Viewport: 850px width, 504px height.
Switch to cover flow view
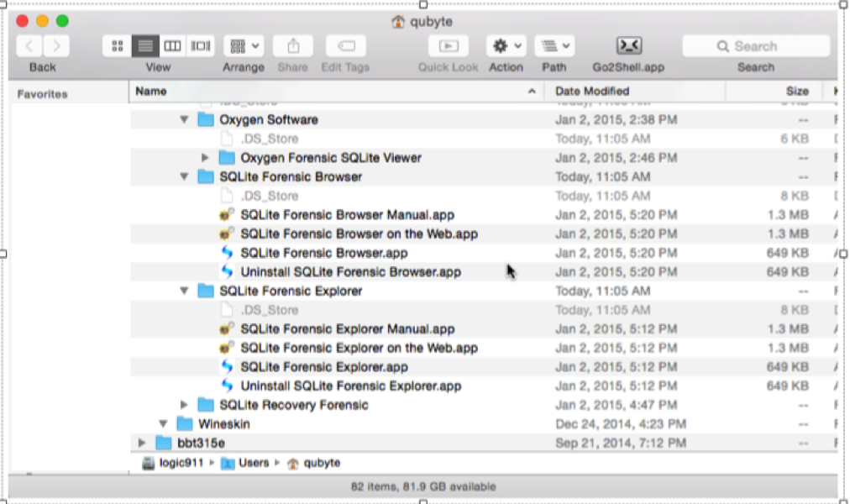[200, 46]
